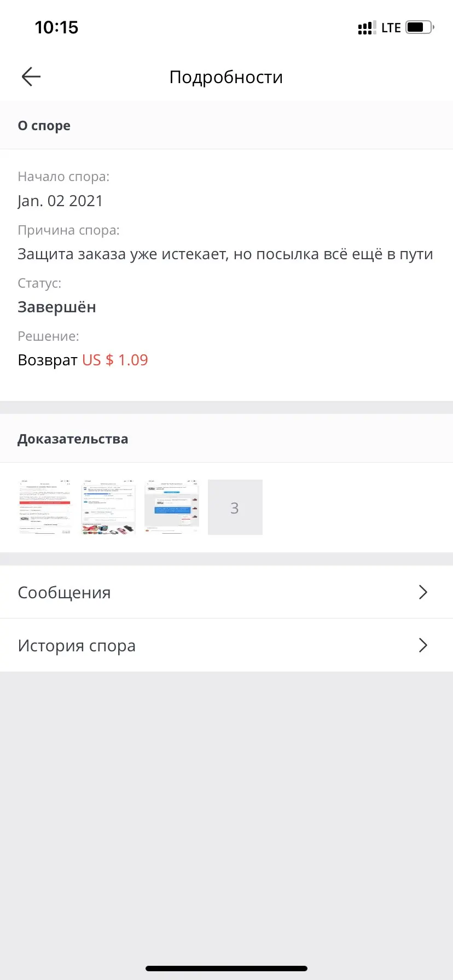453x980 pixels.
Task: Tap the battery status icon
Action: [x=419, y=27]
